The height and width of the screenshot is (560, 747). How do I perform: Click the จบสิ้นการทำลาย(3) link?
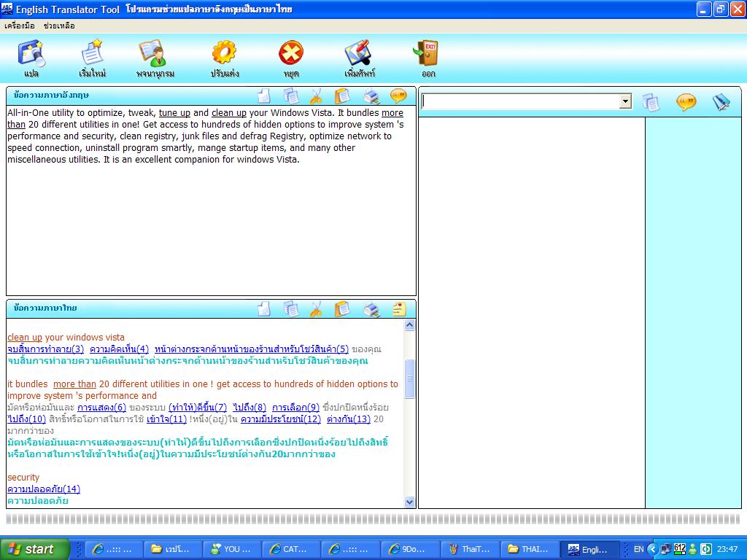pyautogui.click(x=45, y=349)
